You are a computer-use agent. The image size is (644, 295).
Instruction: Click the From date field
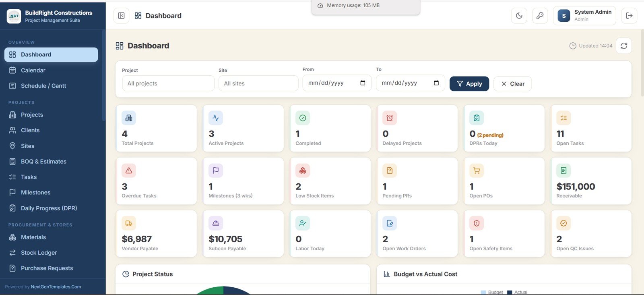[337, 83]
